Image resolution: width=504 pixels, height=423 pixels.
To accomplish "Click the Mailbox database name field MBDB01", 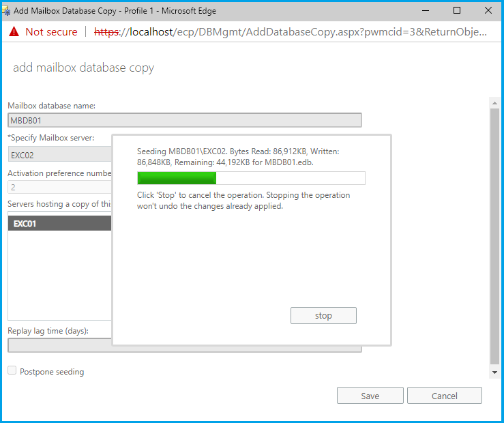I will (184, 121).
